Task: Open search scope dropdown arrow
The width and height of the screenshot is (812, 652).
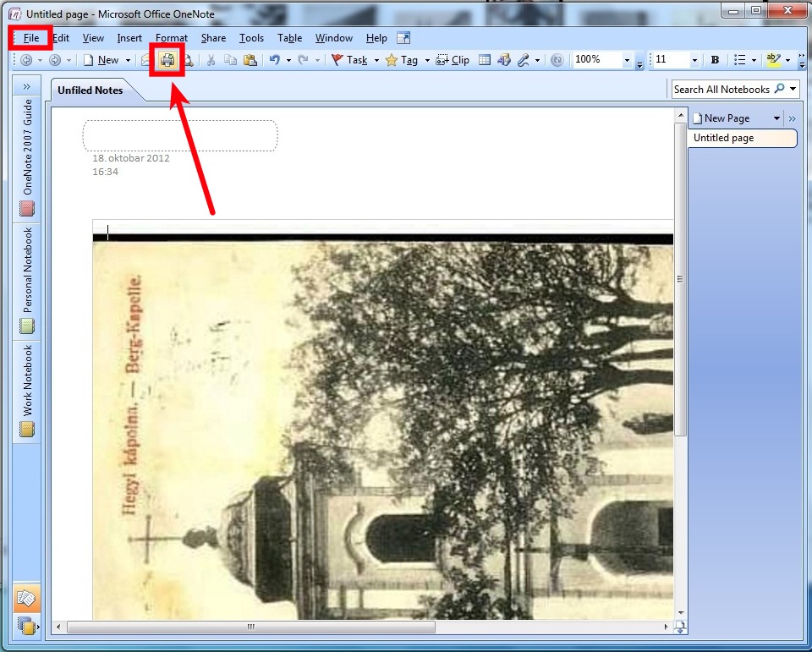Action: pos(793,89)
